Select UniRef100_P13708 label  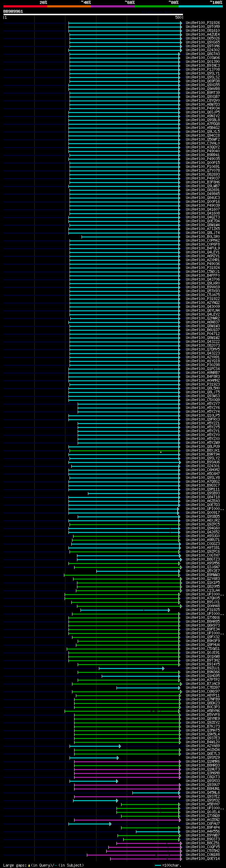203,70
